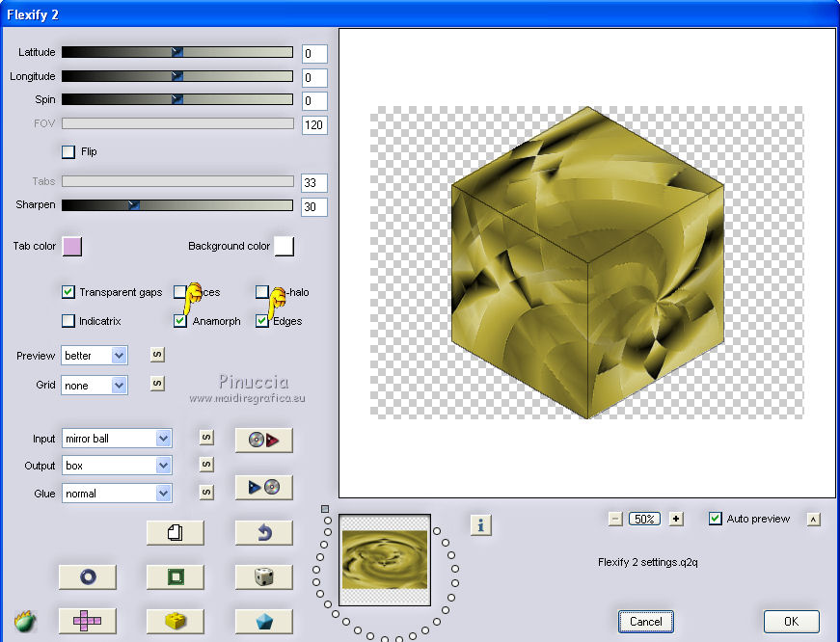Click the S button beside Preview
840x642 pixels.
(157, 355)
